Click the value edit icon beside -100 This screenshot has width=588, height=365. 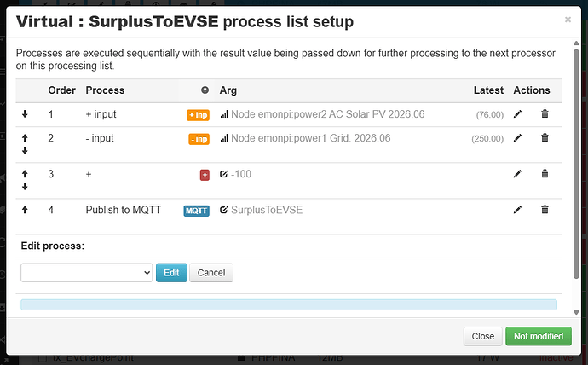224,174
